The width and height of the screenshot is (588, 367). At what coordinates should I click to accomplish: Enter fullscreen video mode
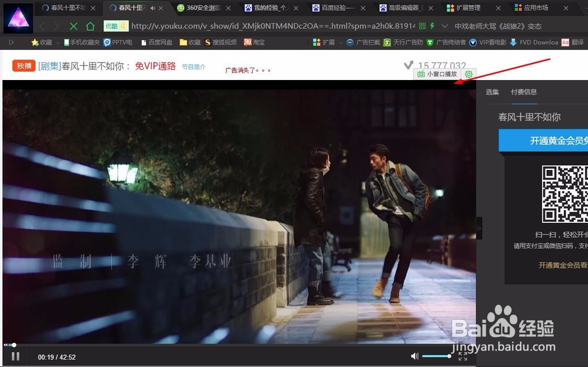tap(463, 357)
